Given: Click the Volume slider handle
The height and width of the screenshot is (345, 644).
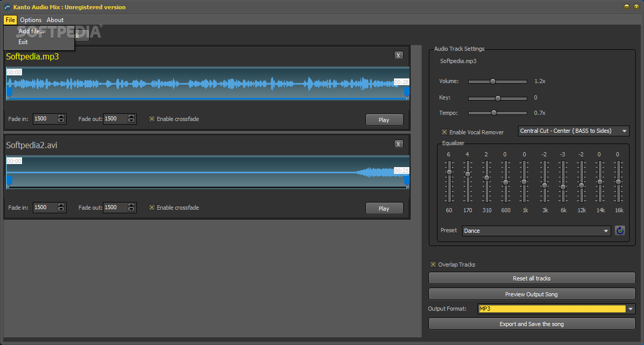Looking at the screenshot, I should point(493,81).
